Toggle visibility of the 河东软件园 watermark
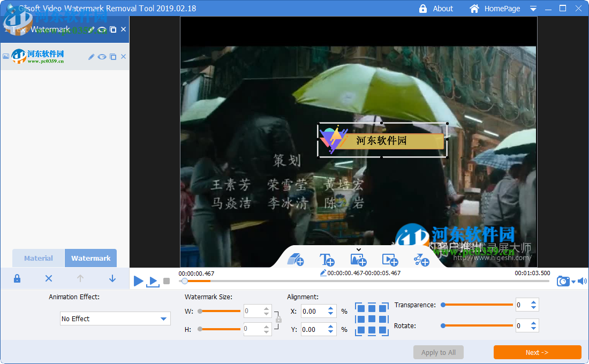Viewport: 589px width, 364px height. (102, 56)
